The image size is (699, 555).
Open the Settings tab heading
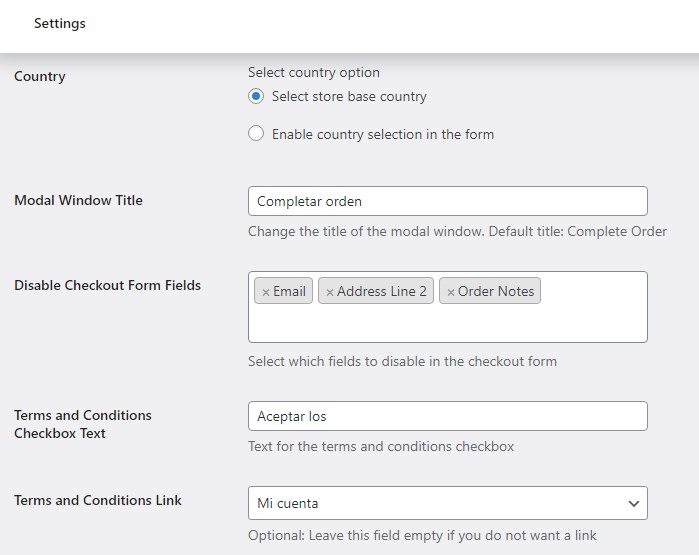tap(60, 24)
